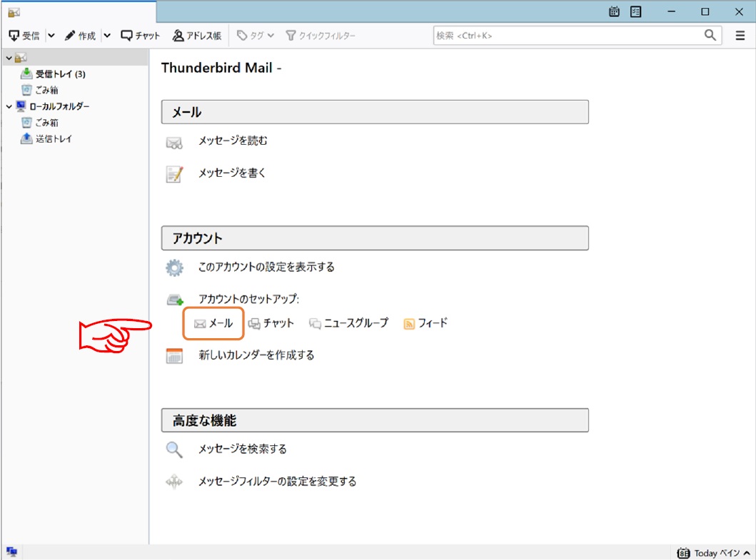Viewport: 756px width, 560px height.
Task: Toggle the クイックフィルター button
Action: (321, 36)
